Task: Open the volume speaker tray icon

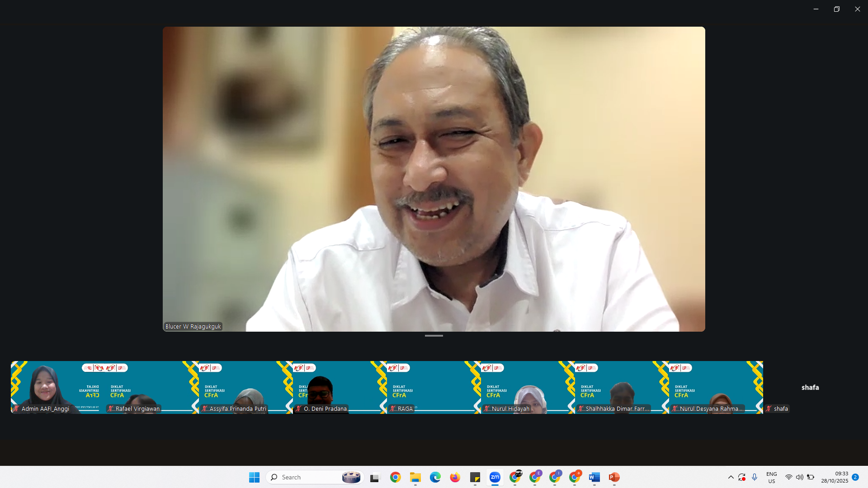Action: [x=800, y=477]
